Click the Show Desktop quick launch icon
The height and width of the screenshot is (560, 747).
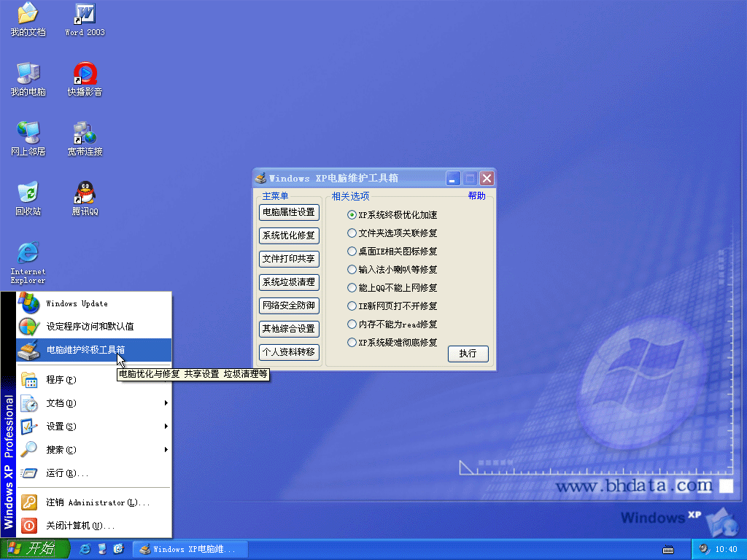point(102,549)
